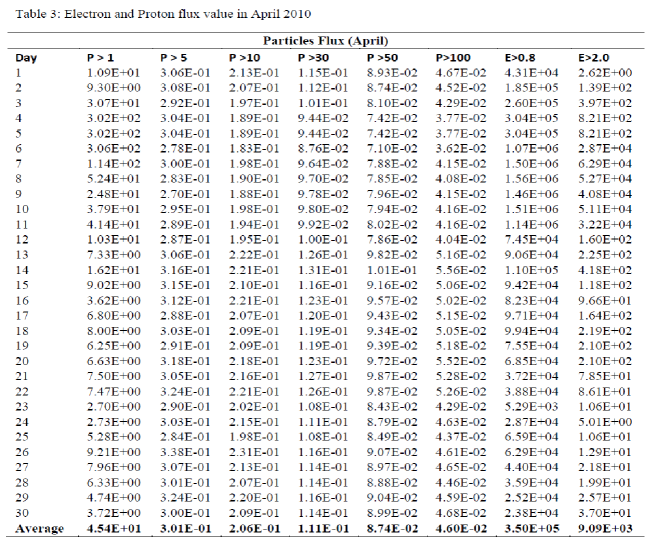The height and width of the screenshot is (545, 654).
Task: Click day 15 P > 1 value 9.02E+00
Action: tap(113, 285)
